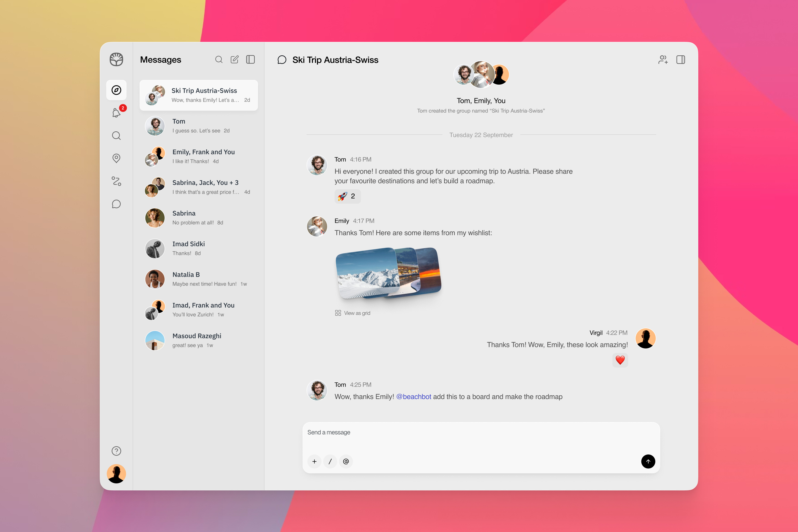Screen dimensions: 798x532
Task: Open Emily, Frank and You conversation
Action: coord(199,156)
